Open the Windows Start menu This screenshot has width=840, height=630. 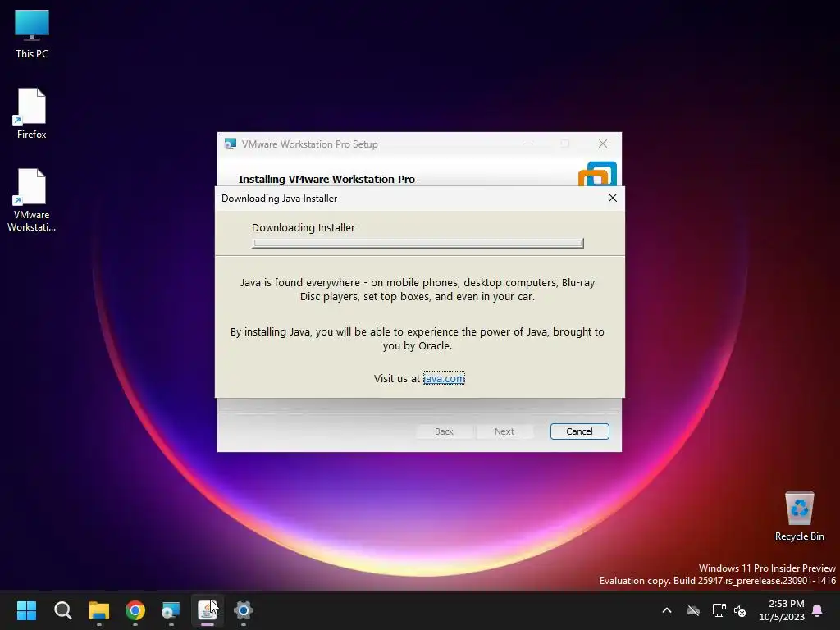(x=26, y=610)
